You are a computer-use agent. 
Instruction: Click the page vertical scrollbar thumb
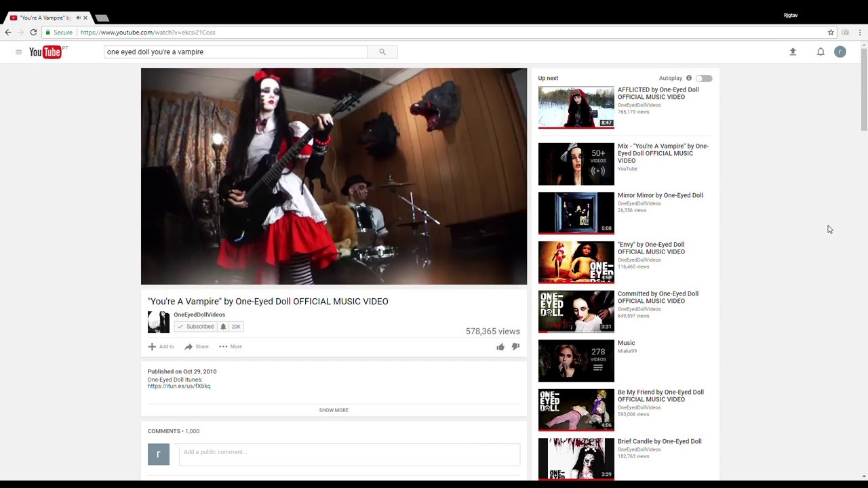863,89
